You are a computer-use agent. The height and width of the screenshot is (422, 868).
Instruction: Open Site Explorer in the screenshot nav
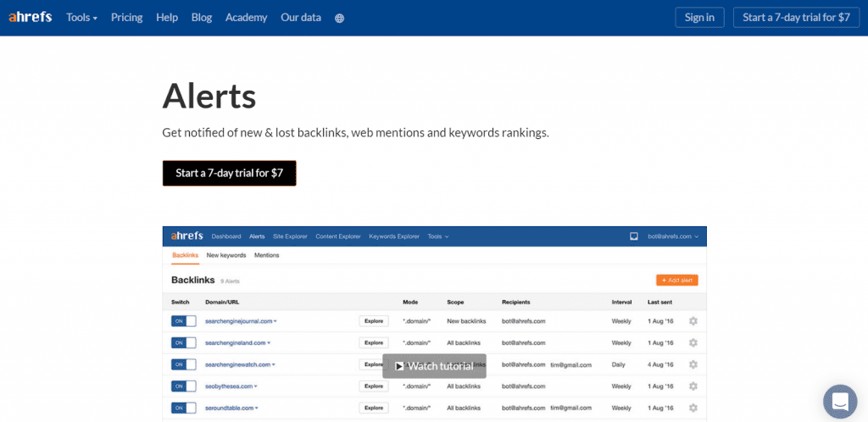(x=290, y=236)
